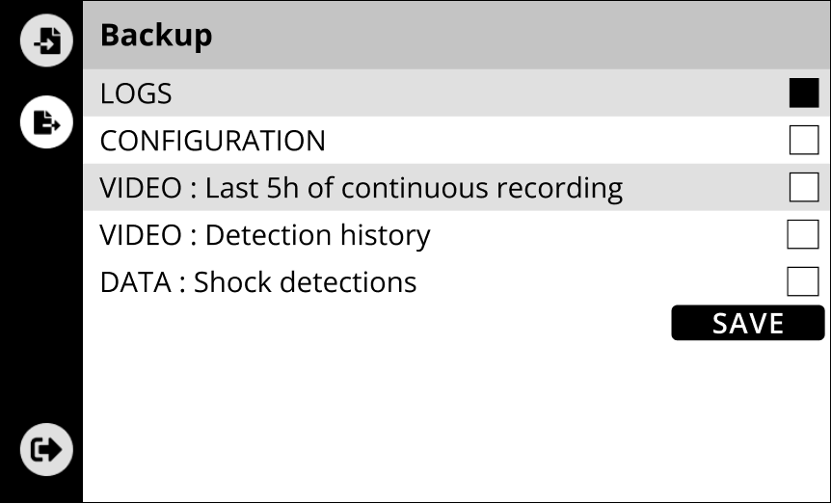Click the exit icon at sidebar bottom
Viewport: 831px width, 504px height.
click(46, 450)
